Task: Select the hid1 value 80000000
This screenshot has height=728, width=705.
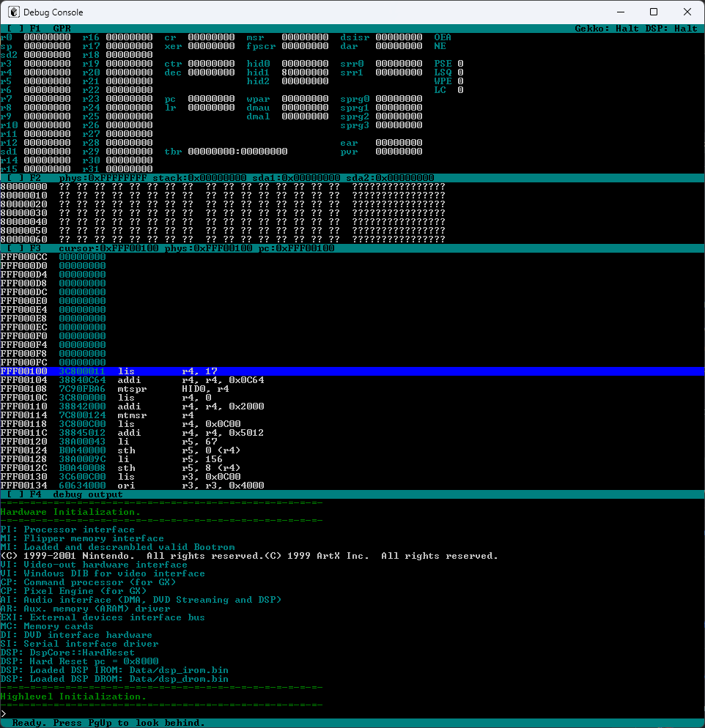Action: tap(305, 73)
